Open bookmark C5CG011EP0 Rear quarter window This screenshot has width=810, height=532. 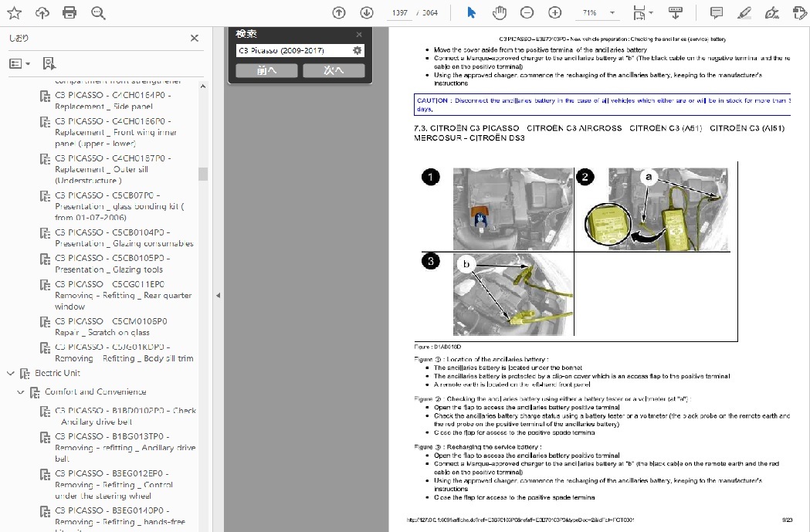[x=123, y=295]
